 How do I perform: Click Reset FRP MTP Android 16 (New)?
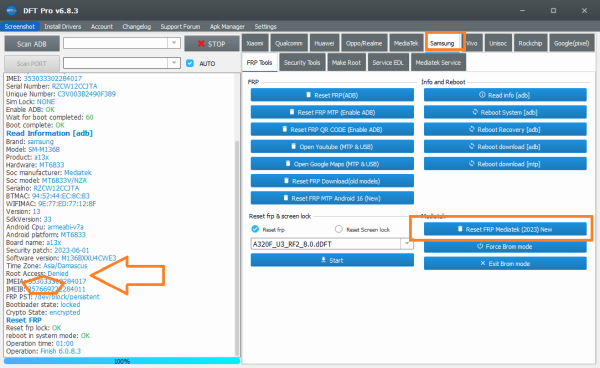[x=332, y=198]
